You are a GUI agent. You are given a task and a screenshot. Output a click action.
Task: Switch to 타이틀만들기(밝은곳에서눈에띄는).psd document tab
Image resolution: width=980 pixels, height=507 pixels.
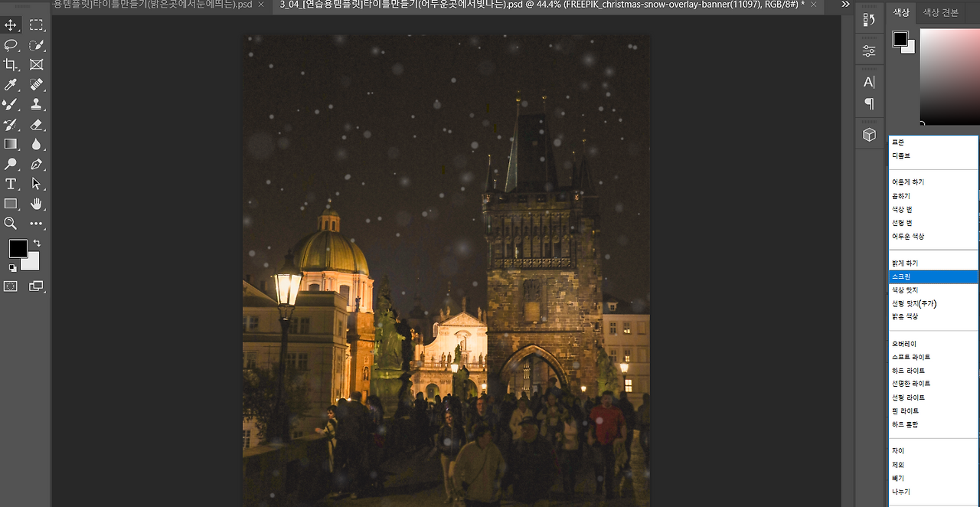click(152, 5)
